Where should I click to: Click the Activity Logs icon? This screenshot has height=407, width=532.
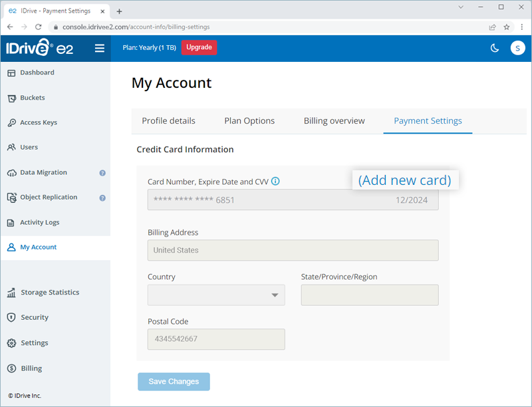[x=11, y=223]
